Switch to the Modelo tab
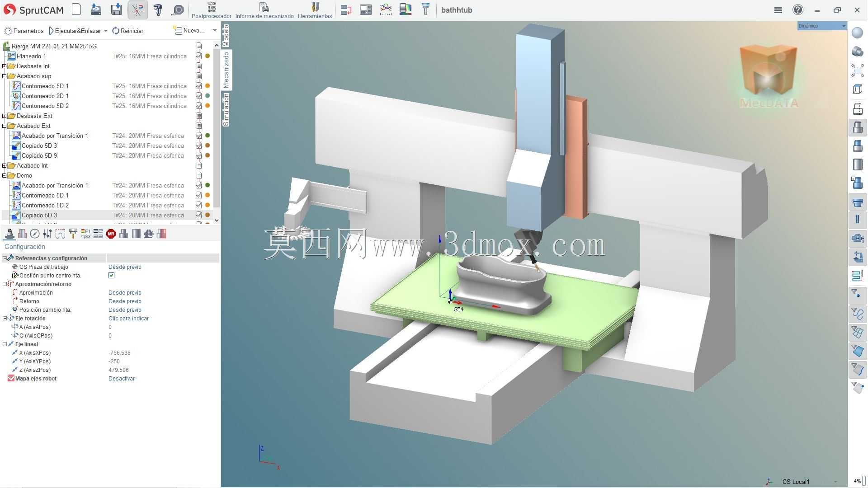Screen dimensions: 868x488 coord(226,36)
